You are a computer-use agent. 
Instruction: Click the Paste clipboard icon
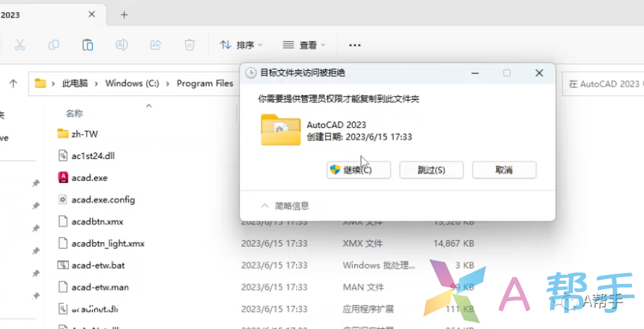coord(88,45)
